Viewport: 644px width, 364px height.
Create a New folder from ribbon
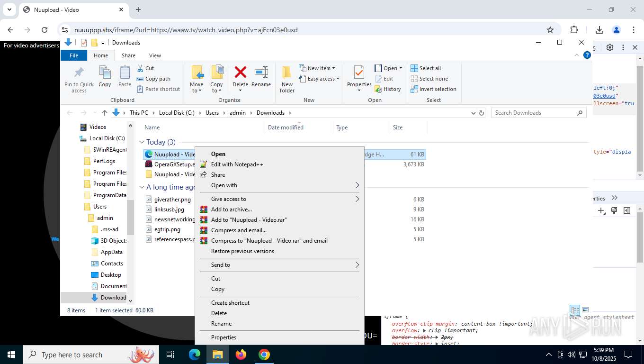(287, 79)
